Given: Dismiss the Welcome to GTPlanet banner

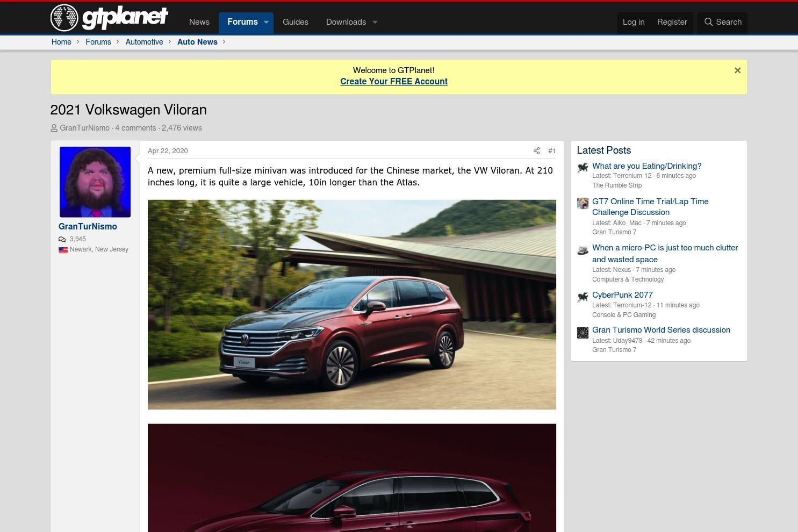Looking at the screenshot, I should pyautogui.click(x=737, y=70).
